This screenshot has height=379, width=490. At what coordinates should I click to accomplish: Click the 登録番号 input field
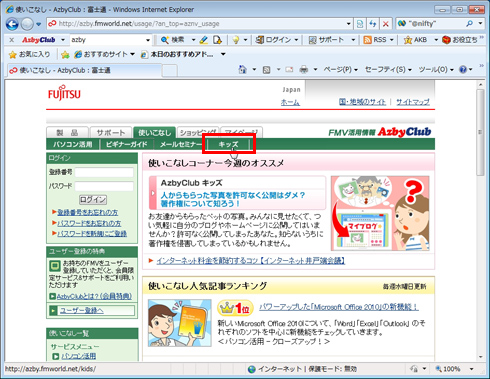coord(104,172)
